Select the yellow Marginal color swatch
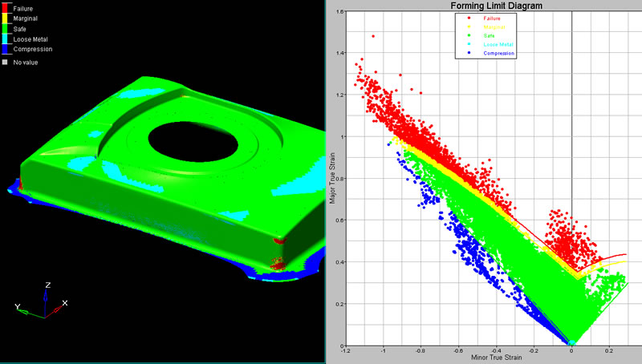642x364 pixels. pos(5,17)
